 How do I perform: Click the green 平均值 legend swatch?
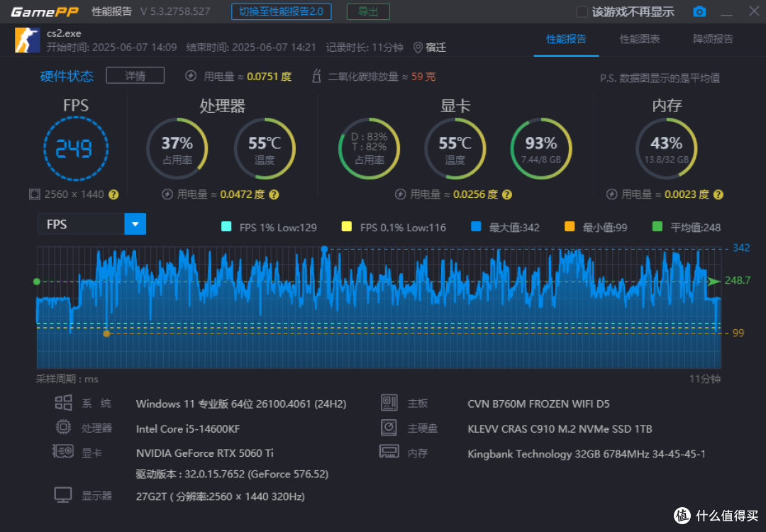(x=657, y=226)
